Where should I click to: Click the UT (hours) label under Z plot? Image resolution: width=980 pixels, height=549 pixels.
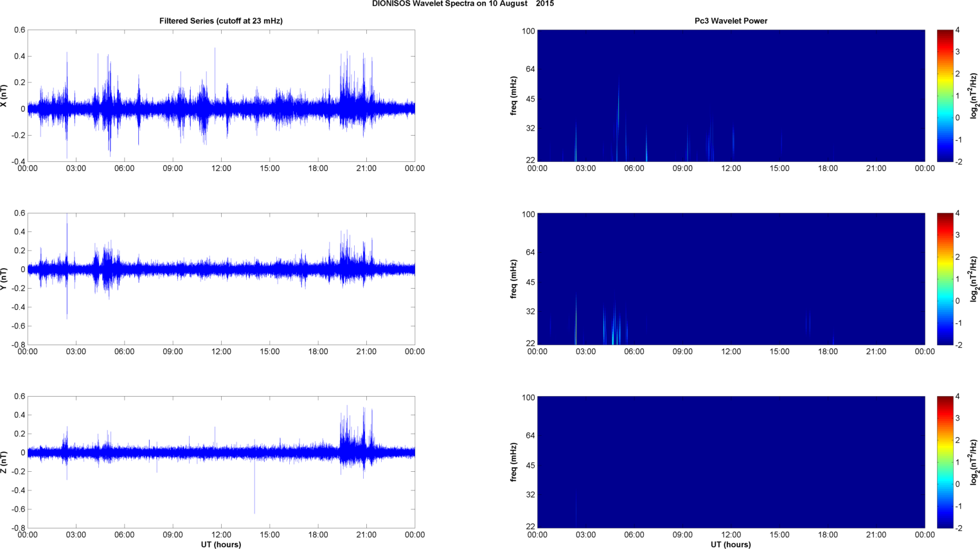click(x=221, y=544)
